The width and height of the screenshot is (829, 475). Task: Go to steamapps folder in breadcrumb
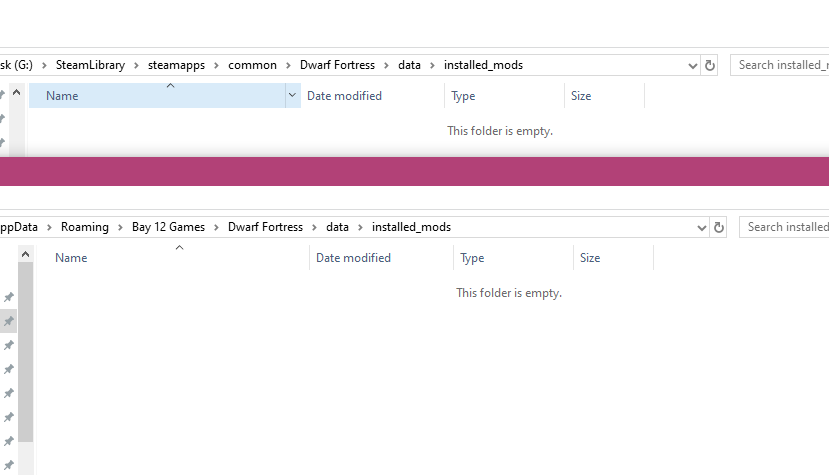pos(176,65)
